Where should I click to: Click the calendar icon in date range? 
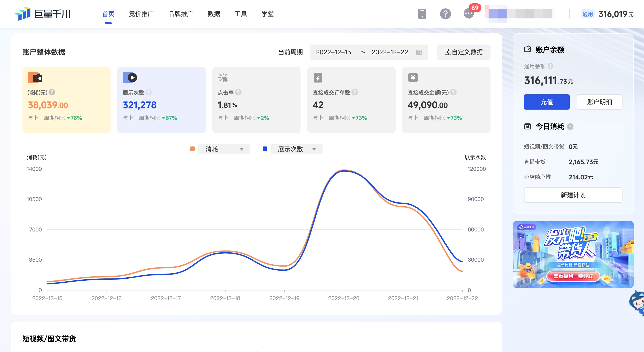click(419, 52)
